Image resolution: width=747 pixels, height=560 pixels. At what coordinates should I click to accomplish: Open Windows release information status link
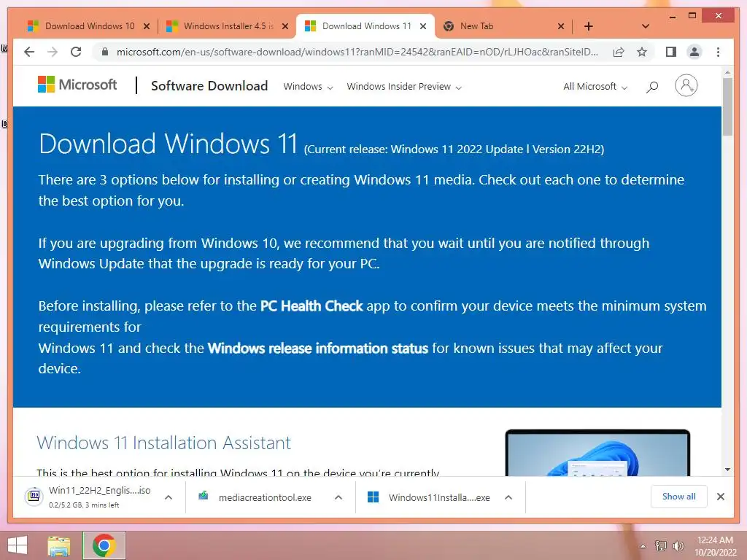pos(318,348)
